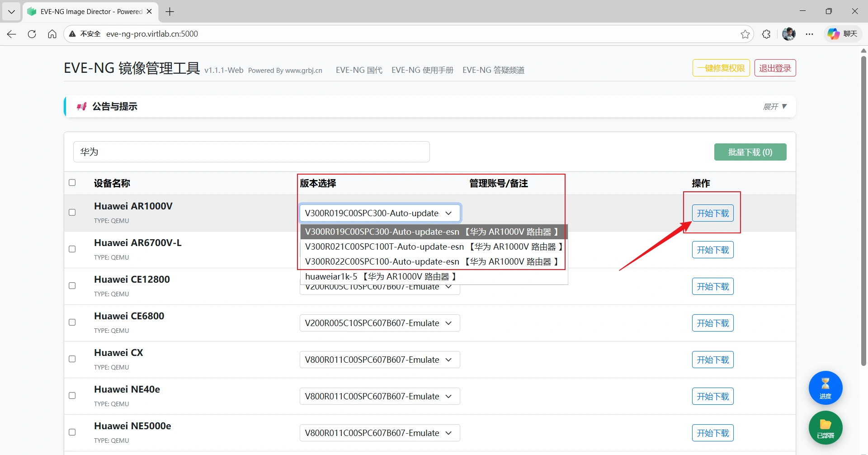Image resolution: width=868 pixels, height=455 pixels.
Task: Click the Huawei NE5000e device name
Action: coord(132,426)
